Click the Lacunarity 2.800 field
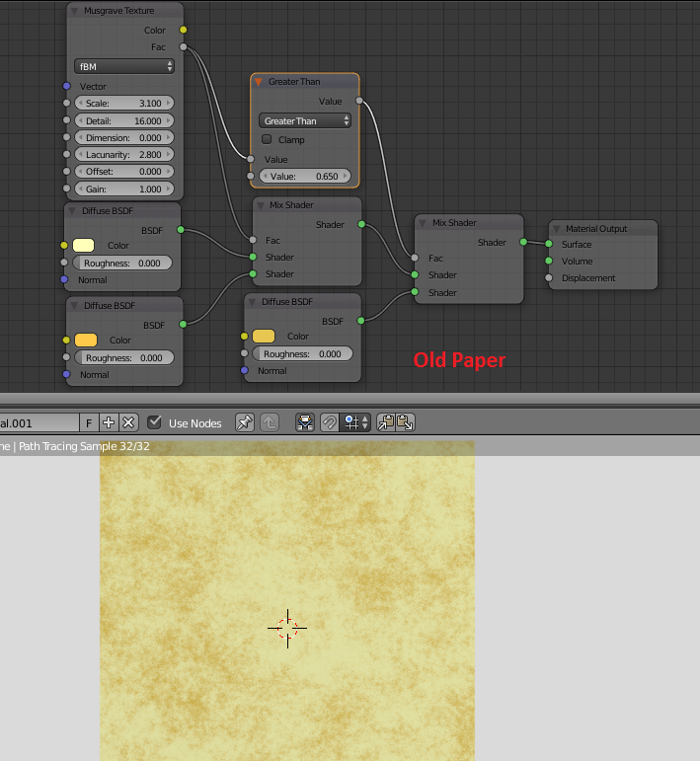The height and width of the screenshot is (761, 700). [124, 155]
